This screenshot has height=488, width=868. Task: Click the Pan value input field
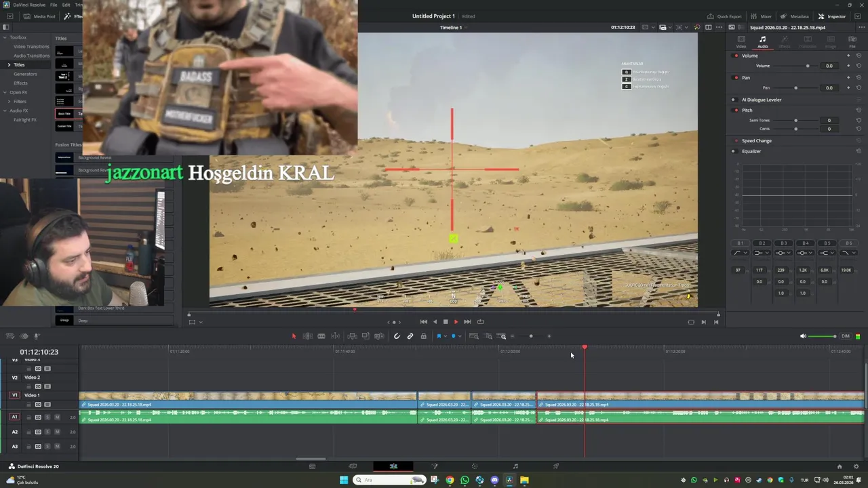[x=829, y=87]
